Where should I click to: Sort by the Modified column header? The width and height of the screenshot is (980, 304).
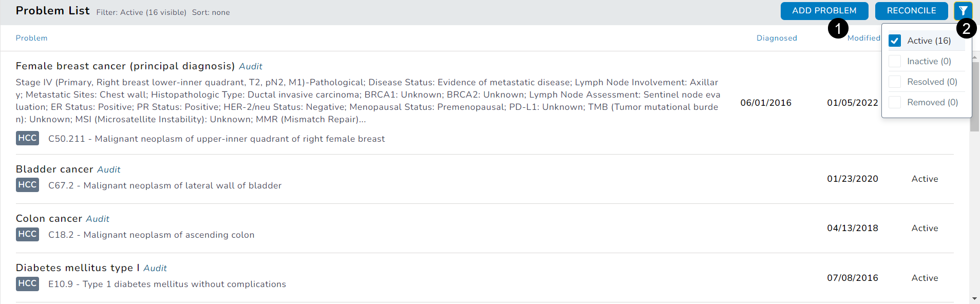click(x=863, y=38)
